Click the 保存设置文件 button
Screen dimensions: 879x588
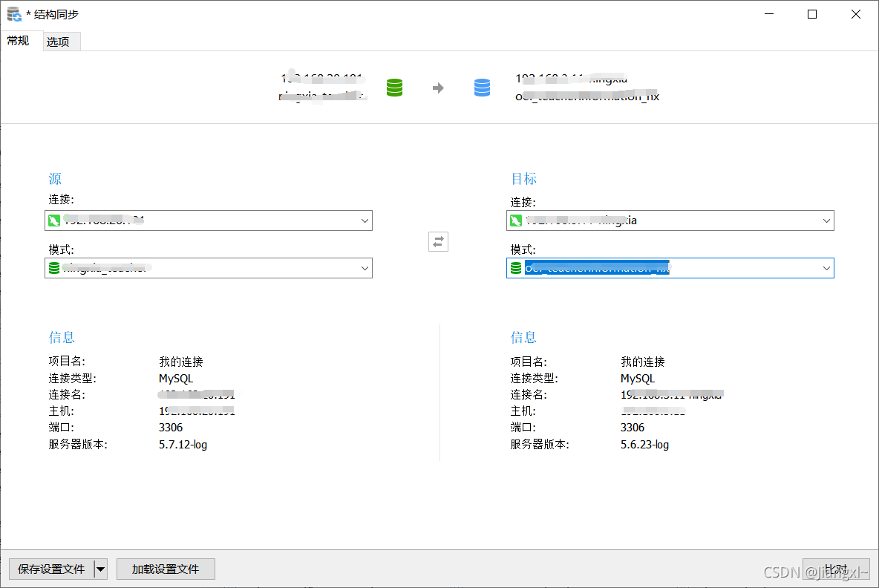51,569
